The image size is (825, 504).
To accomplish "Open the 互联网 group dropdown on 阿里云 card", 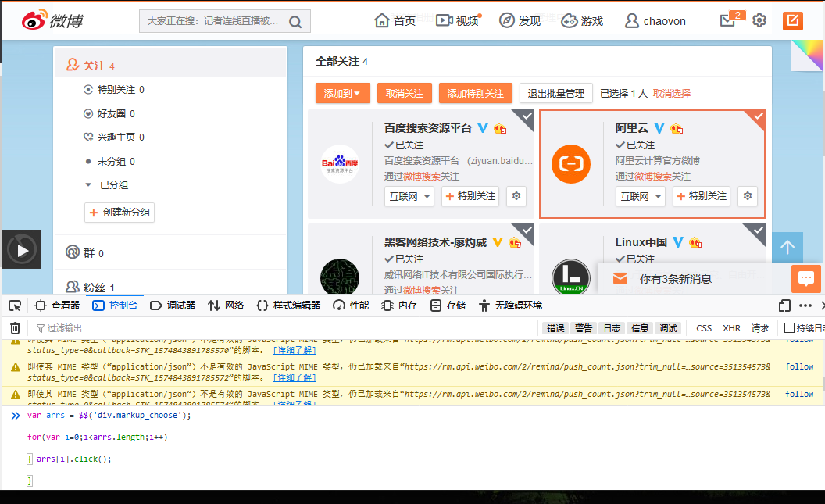I will coord(641,196).
